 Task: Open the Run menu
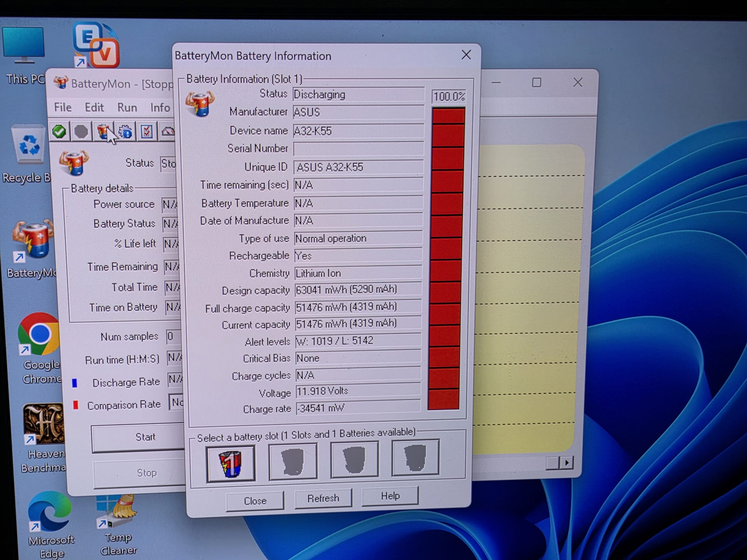coord(127,107)
